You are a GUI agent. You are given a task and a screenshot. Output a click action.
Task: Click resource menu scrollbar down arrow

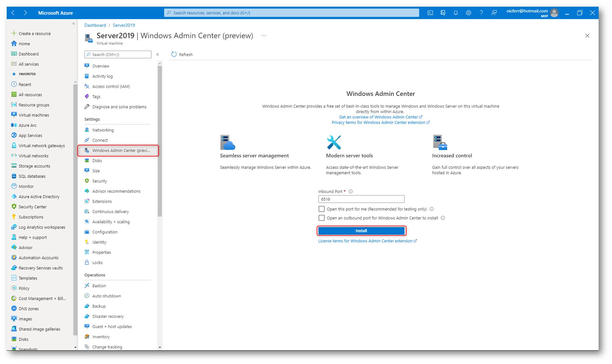tap(160, 347)
